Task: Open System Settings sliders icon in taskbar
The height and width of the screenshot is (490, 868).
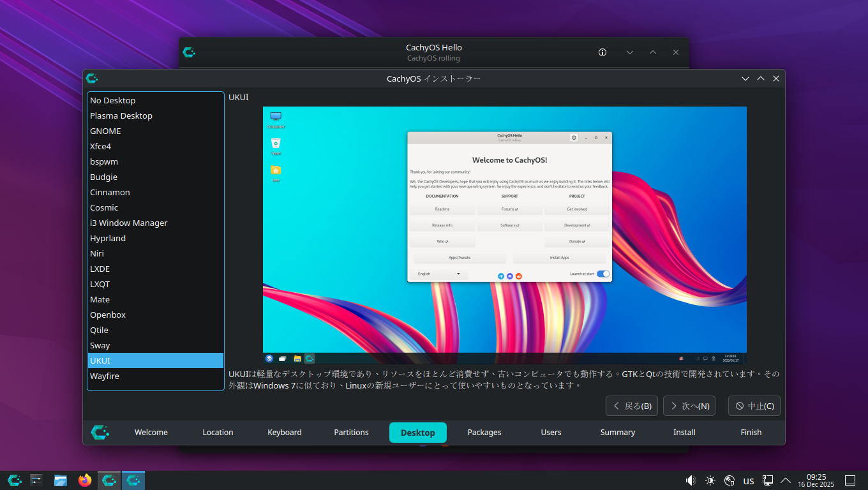Action: (x=36, y=480)
